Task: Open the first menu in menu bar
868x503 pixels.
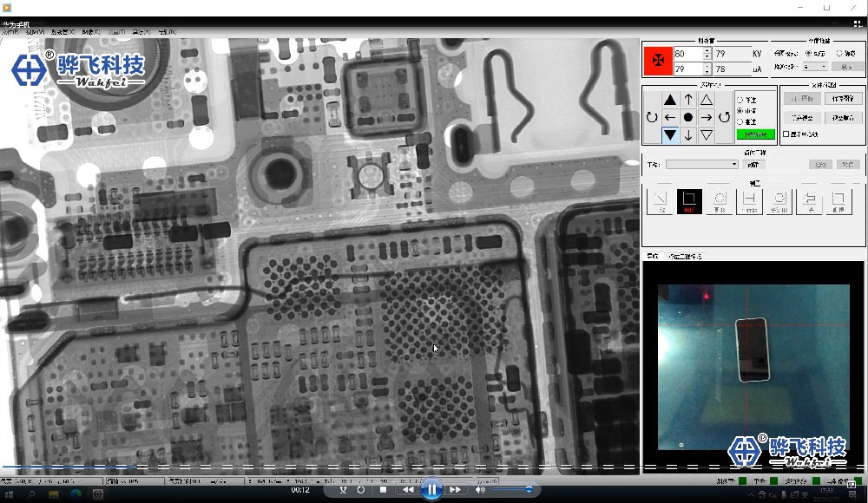Action: pyautogui.click(x=10, y=32)
